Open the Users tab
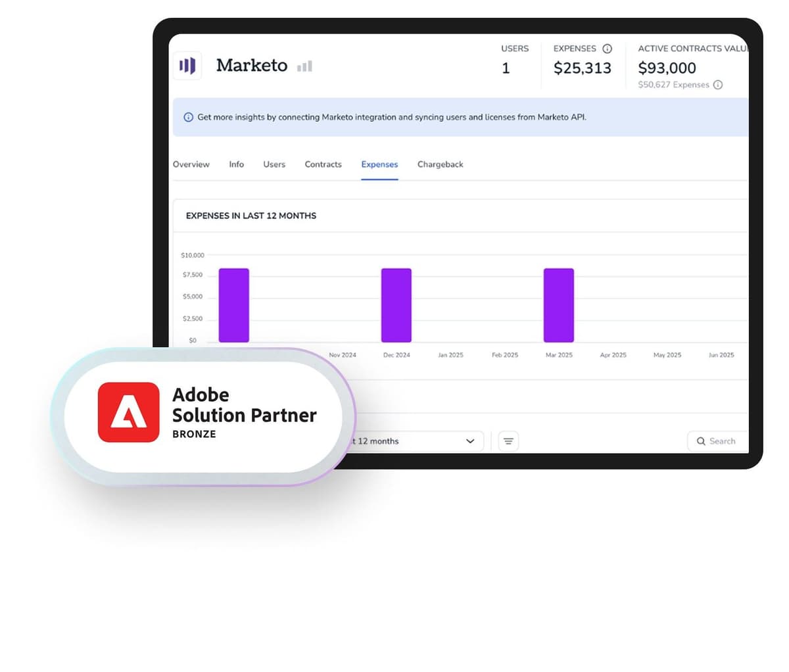Viewport: 789px width, 672px height. click(x=274, y=164)
